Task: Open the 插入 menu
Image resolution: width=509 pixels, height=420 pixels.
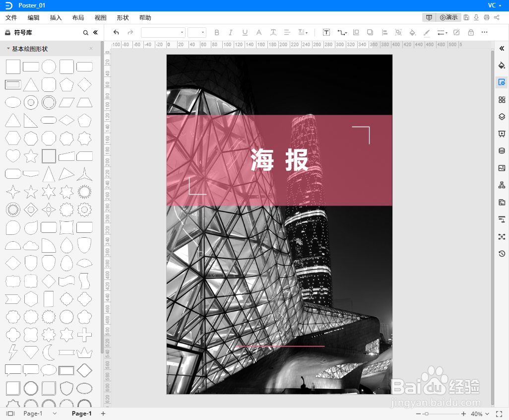Action: (56, 17)
